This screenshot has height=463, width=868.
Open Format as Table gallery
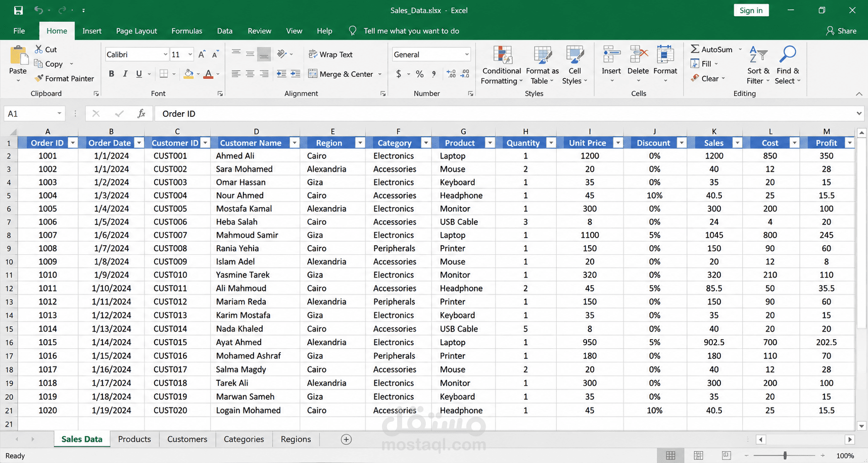[542, 66]
